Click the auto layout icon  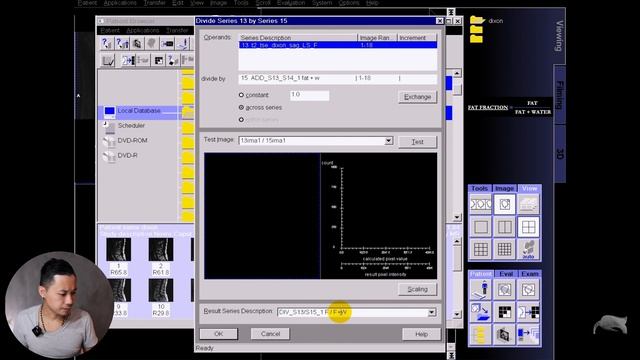point(528,249)
